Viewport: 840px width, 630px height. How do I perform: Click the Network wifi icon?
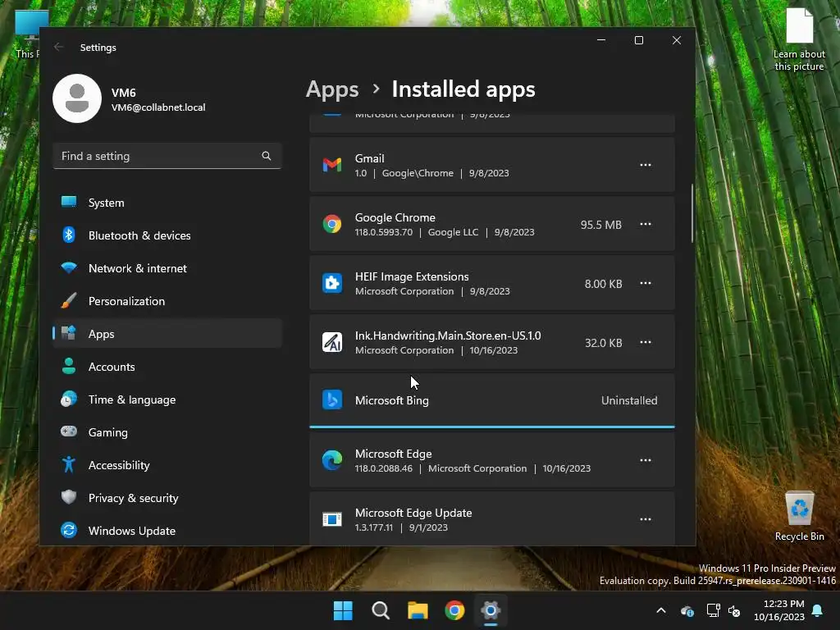pos(69,267)
